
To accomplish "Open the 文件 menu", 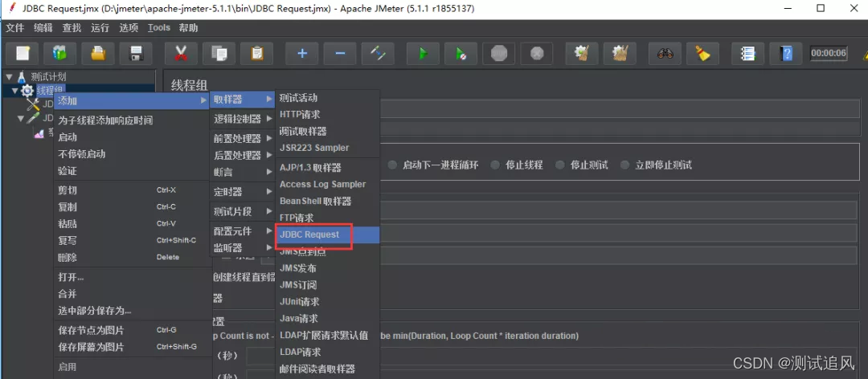I will point(15,27).
